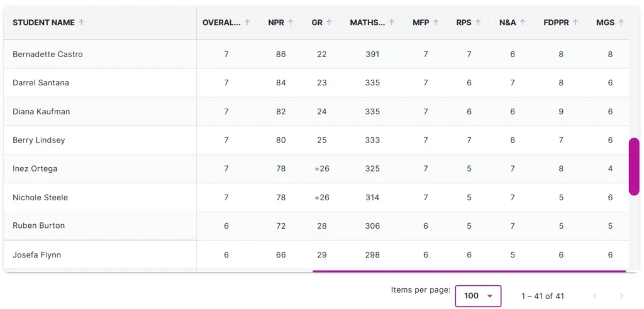
Task: Click the next page chevron
Action: coord(621,296)
